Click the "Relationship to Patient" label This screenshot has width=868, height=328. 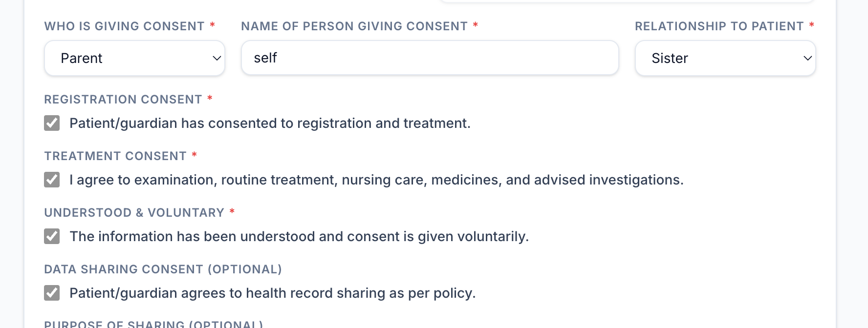[719, 26]
